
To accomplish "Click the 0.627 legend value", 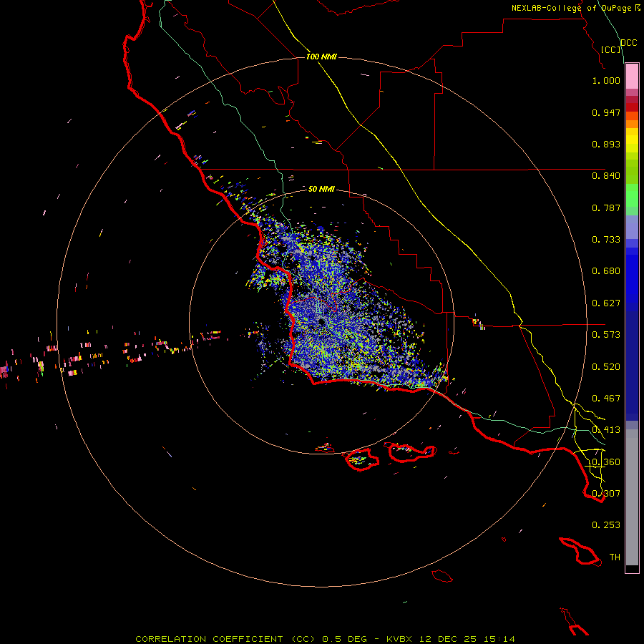I will click(x=606, y=303).
